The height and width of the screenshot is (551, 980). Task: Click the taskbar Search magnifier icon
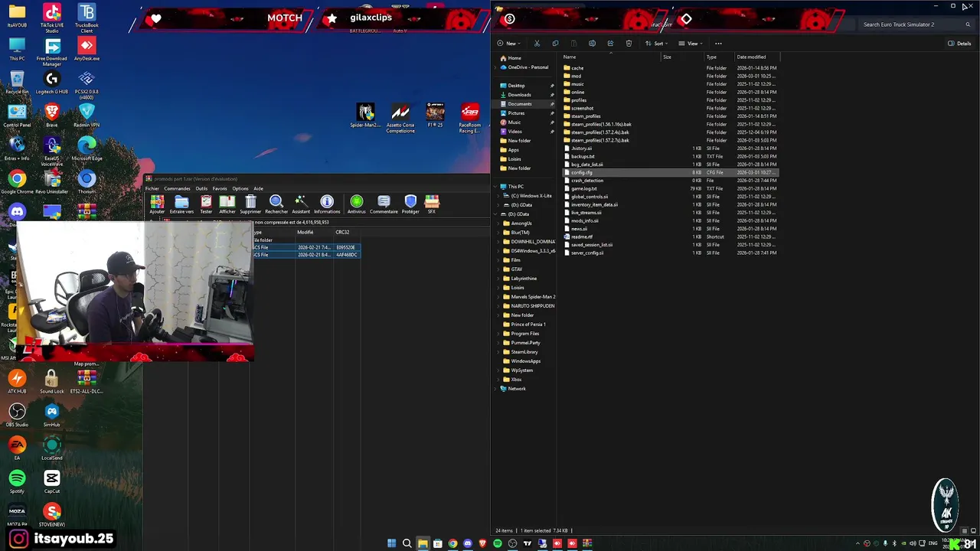point(407,543)
